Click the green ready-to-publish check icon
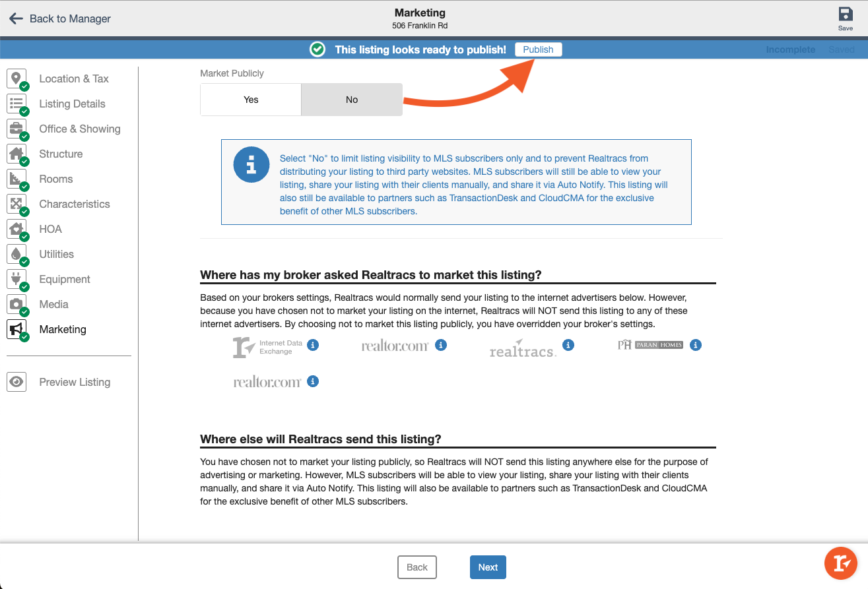 [x=317, y=49]
